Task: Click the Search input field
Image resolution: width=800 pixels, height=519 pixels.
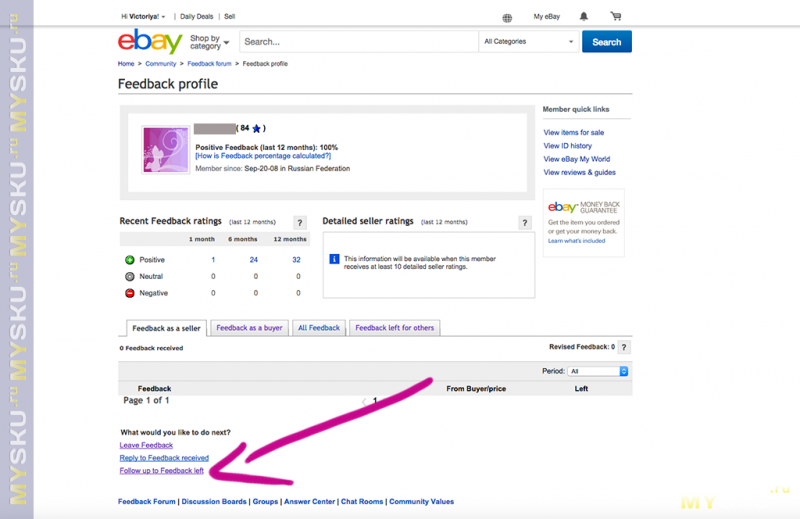Action: [x=358, y=42]
